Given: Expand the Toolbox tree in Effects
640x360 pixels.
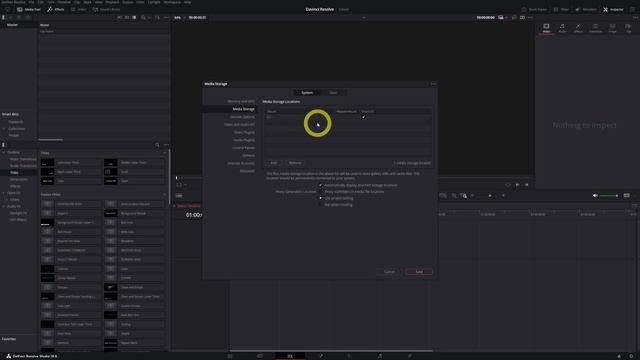Looking at the screenshot, I should (x=4, y=152).
